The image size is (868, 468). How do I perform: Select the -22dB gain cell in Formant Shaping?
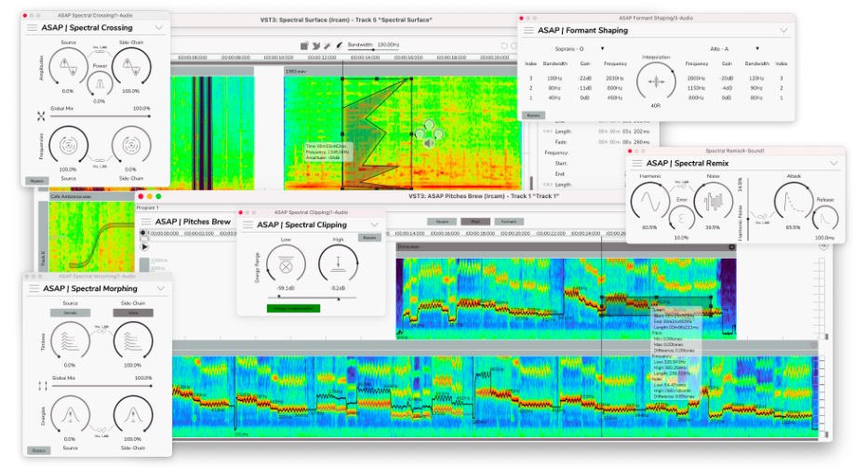(x=584, y=79)
